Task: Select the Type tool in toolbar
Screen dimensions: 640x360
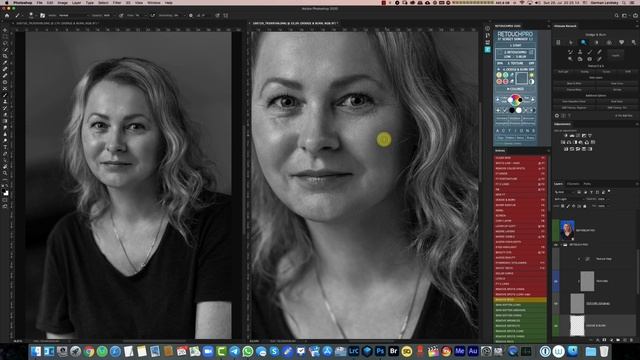Action: tap(5, 147)
